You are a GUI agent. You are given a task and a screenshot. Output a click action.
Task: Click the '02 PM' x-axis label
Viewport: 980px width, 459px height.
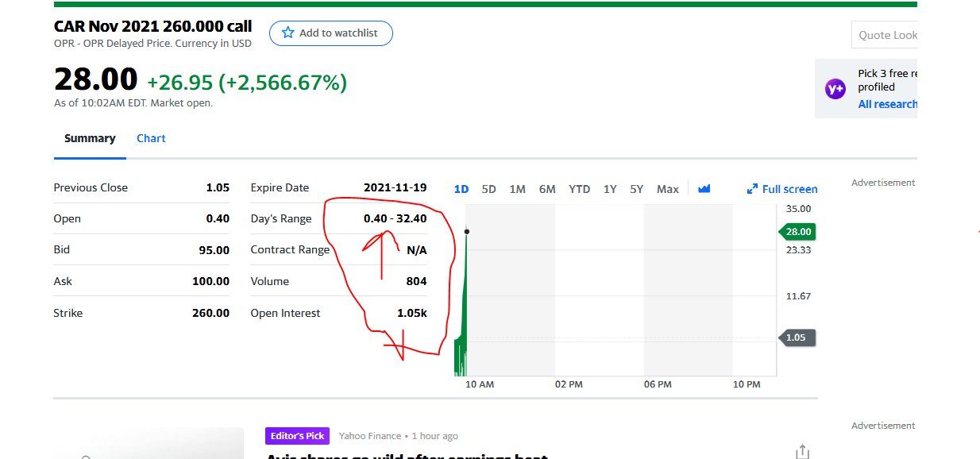(569, 384)
